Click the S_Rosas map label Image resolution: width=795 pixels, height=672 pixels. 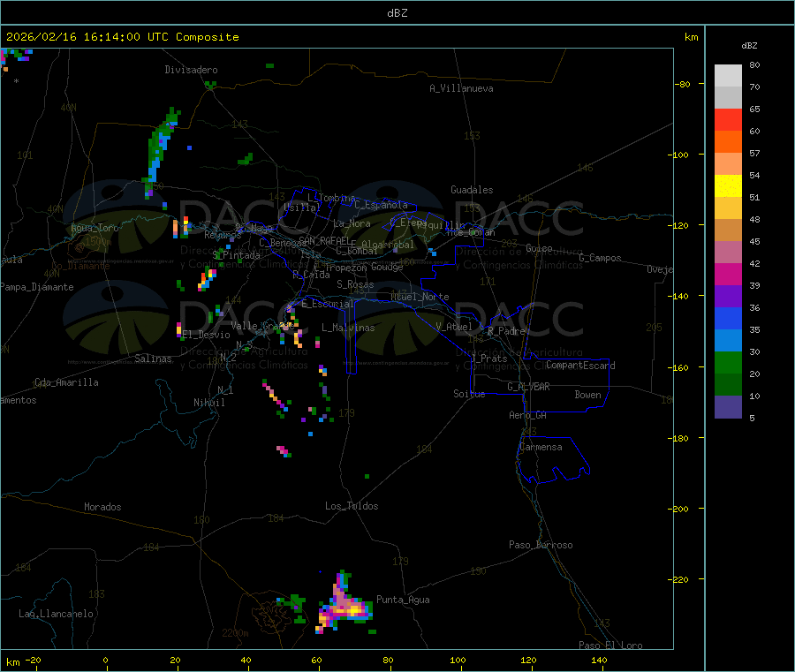355,284
